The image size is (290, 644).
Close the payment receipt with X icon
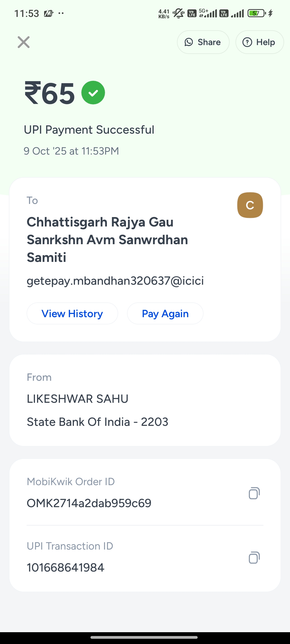pos(24,42)
